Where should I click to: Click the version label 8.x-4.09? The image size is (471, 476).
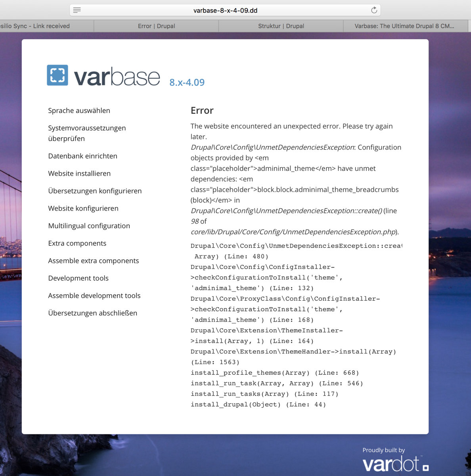pos(187,82)
